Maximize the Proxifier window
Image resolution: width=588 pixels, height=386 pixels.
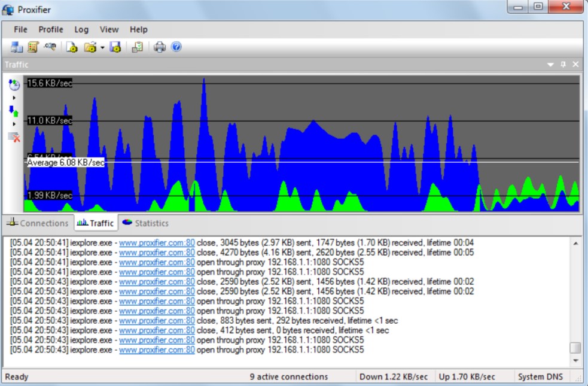click(x=538, y=7)
